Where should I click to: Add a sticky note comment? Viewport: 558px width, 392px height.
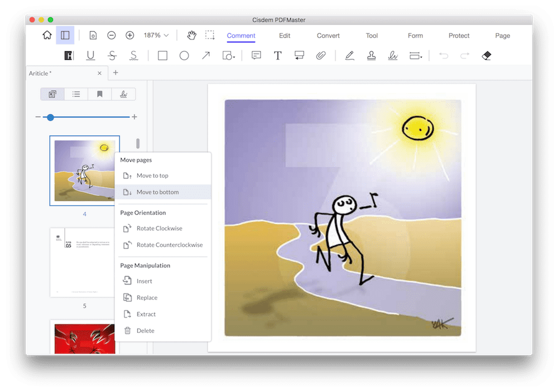point(256,56)
